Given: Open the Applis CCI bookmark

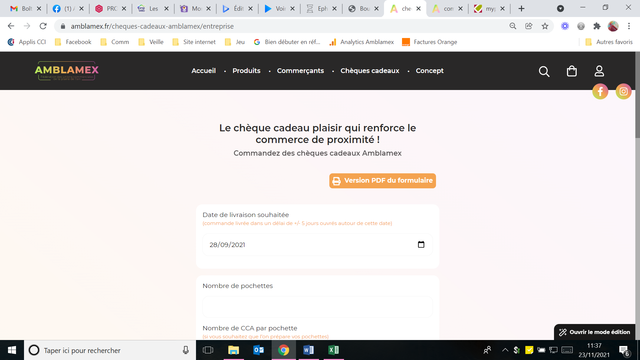Looking at the screenshot, I should pos(27,42).
